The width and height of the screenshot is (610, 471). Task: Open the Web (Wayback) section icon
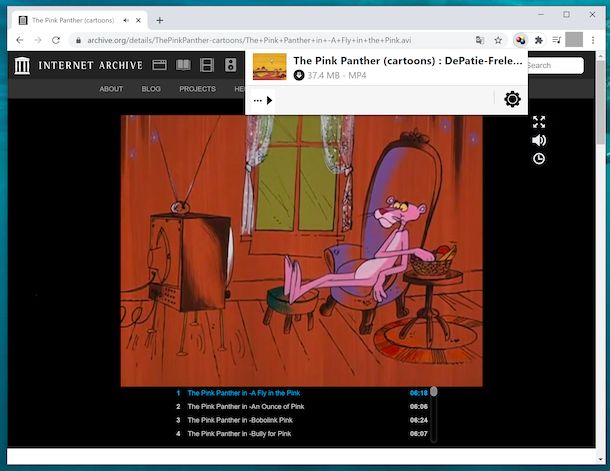coord(160,65)
